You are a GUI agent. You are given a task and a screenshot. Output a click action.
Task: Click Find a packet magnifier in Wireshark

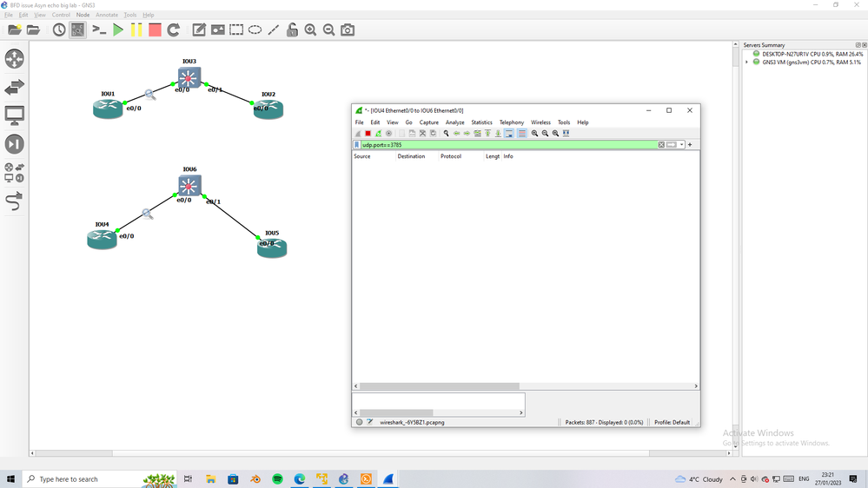click(x=447, y=134)
